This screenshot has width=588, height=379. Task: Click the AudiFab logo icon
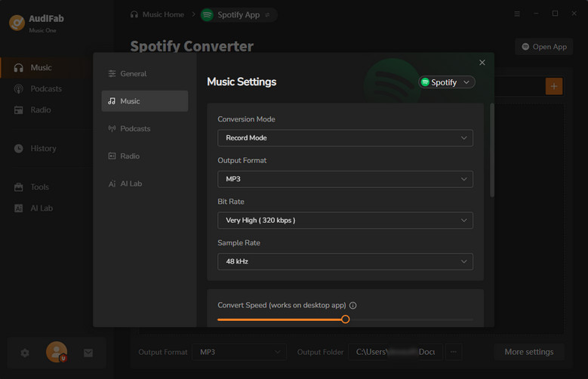tap(17, 23)
